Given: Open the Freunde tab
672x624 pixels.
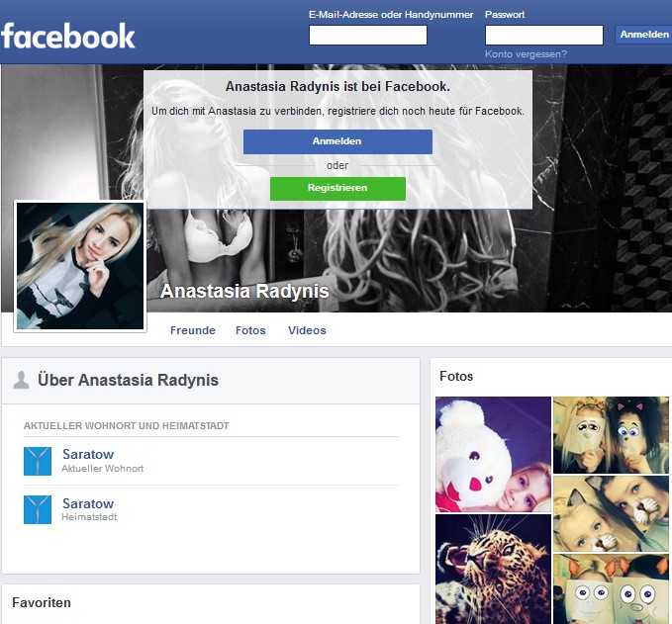Looking at the screenshot, I should click(x=192, y=330).
